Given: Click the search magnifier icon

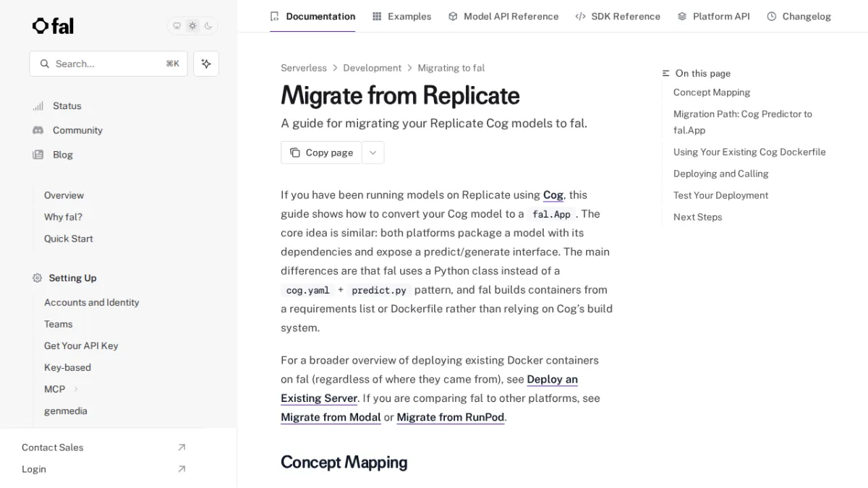Looking at the screenshot, I should (45, 64).
